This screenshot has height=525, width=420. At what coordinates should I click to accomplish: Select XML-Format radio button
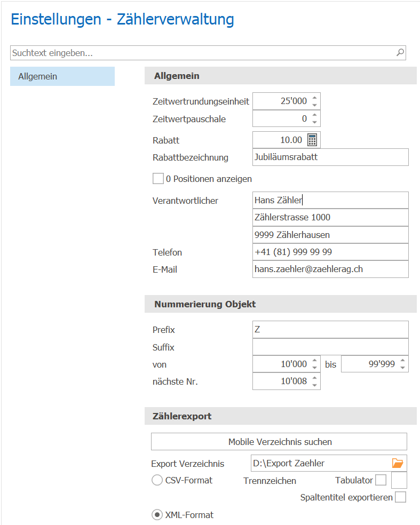157,515
